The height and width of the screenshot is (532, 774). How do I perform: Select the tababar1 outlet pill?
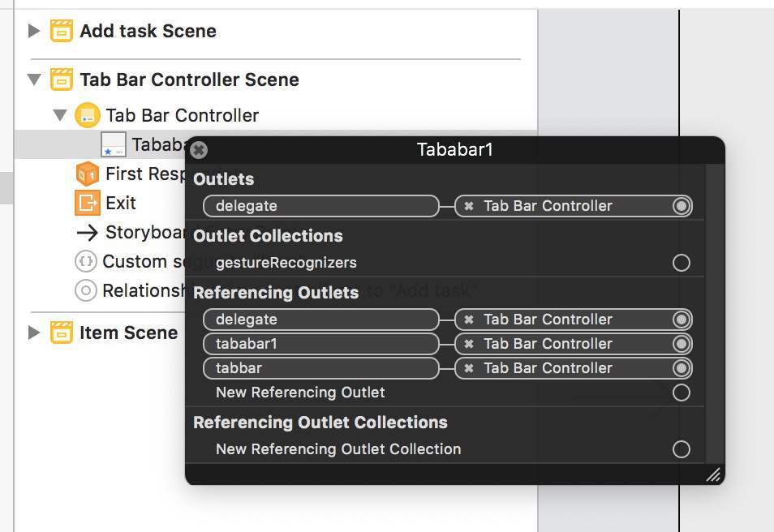(x=320, y=344)
